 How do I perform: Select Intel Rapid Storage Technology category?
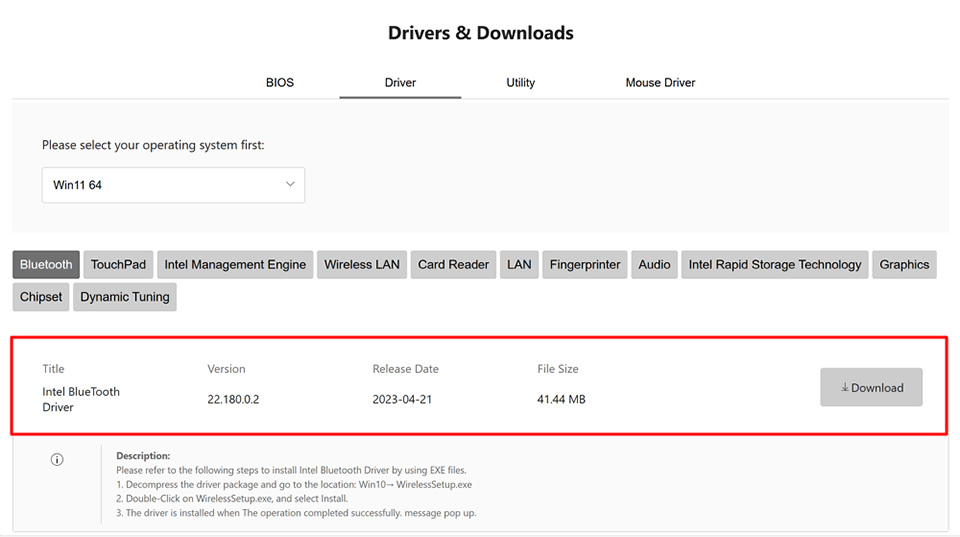(774, 265)
